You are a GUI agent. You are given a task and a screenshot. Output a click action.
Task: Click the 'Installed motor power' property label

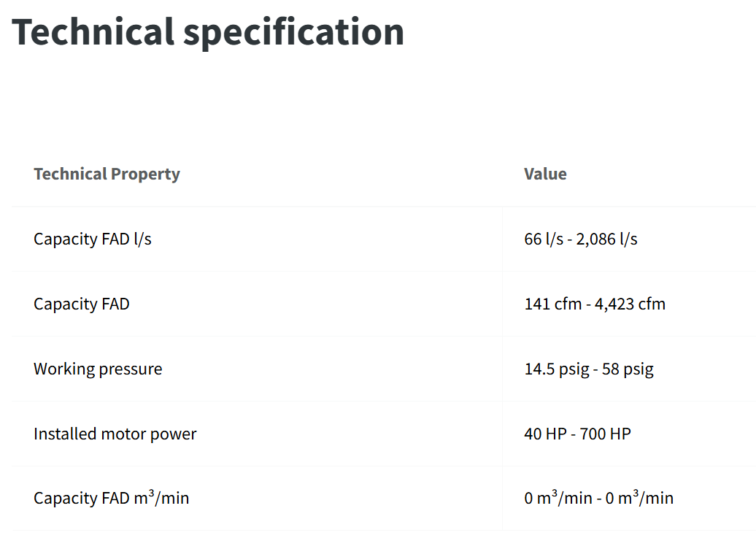115,434
